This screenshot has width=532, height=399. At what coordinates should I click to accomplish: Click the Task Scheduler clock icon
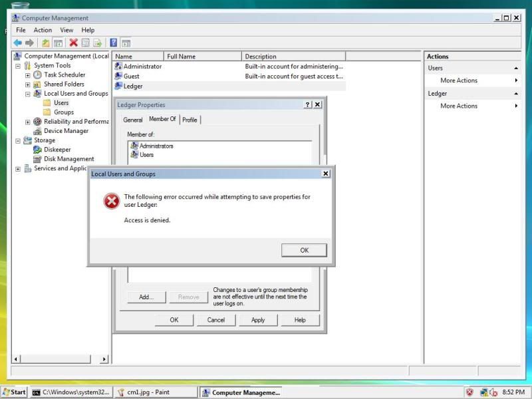pos(38,74)
